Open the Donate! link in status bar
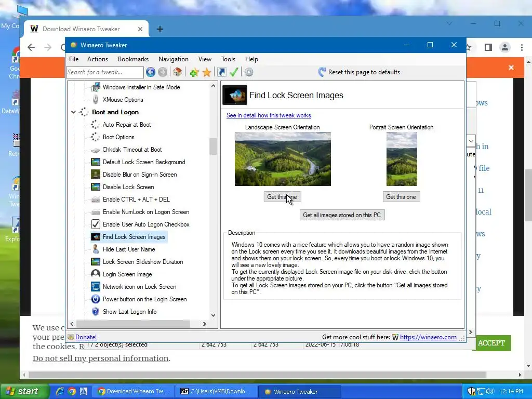The height and width of the screenshot is (399, 532). coord(86,337)
